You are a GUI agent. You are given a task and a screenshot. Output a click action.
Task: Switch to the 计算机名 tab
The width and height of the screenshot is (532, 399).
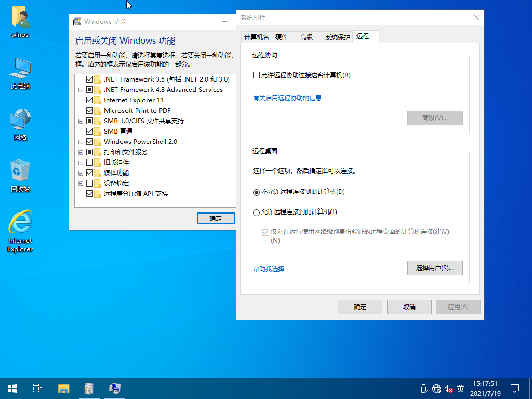256,37
